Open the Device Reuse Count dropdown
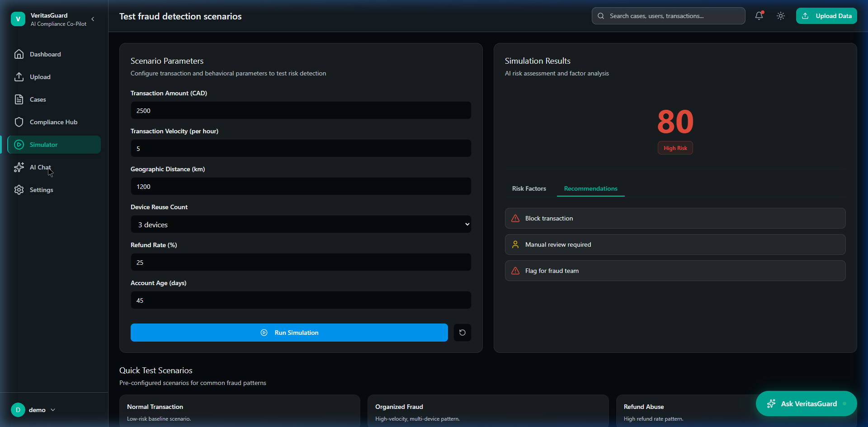 click(x=301, y=224)
